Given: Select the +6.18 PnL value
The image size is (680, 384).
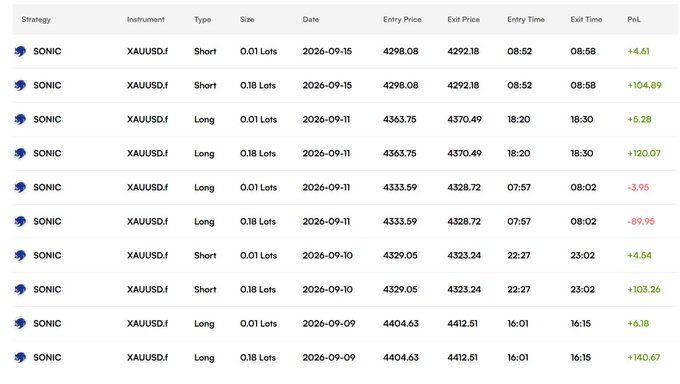Looking at the screenshot, I should 638,324.
